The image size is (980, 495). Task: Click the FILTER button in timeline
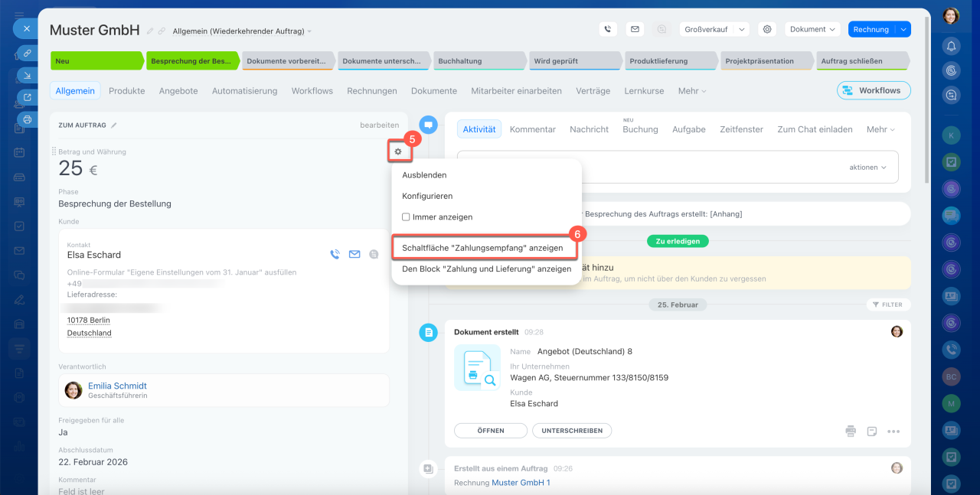point(888,304)
